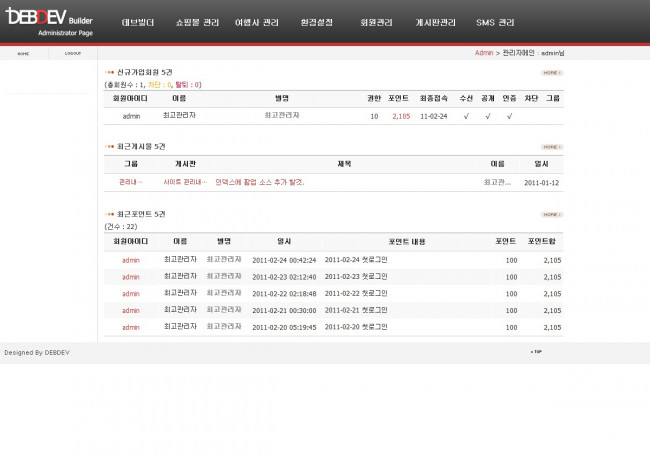Open the 2,105 points link for admin
650x456 pixels.
[401, 116]
